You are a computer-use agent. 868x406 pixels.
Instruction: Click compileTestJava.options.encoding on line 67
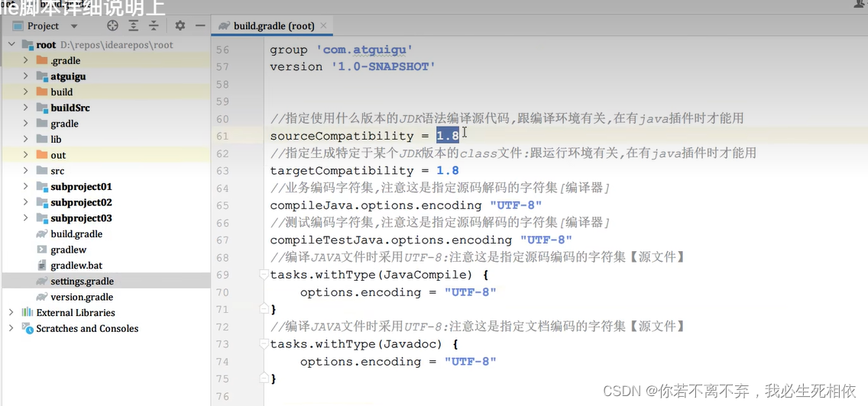click(x=390, y=240)
